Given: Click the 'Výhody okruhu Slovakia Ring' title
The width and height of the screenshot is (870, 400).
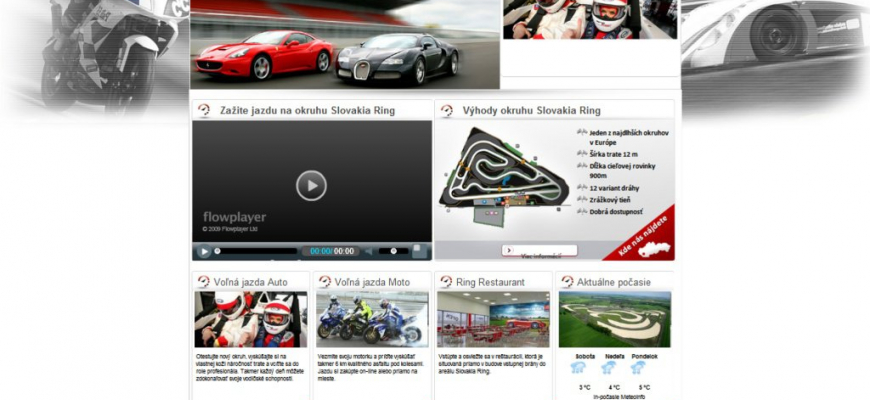Looking at the screenshot, I should pos(532,110).
